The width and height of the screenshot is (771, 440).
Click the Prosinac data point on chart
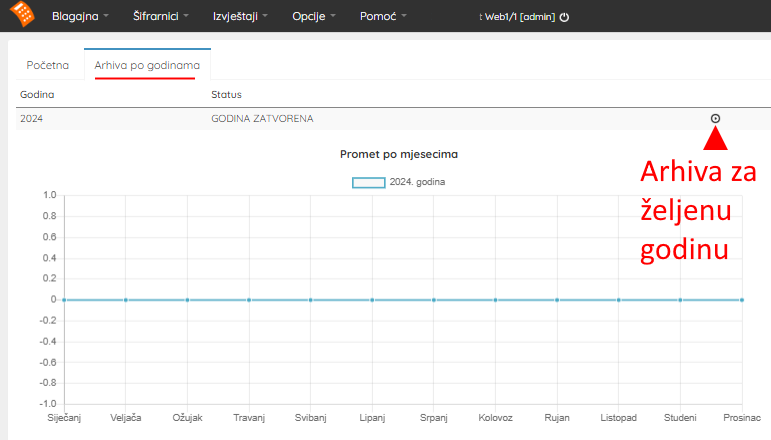click(x=742, y=300)
